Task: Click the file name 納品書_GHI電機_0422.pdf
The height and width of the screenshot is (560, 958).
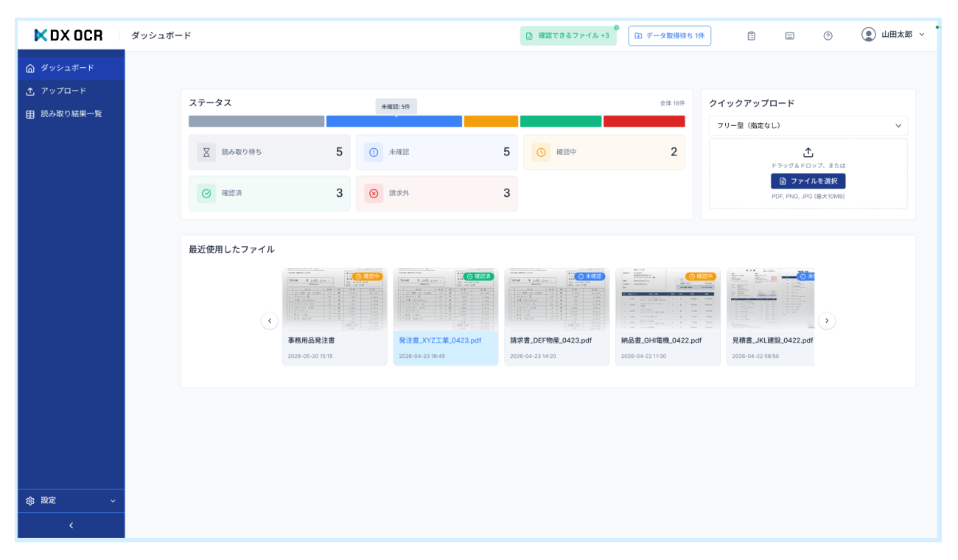Action: [x=661, y=340]
